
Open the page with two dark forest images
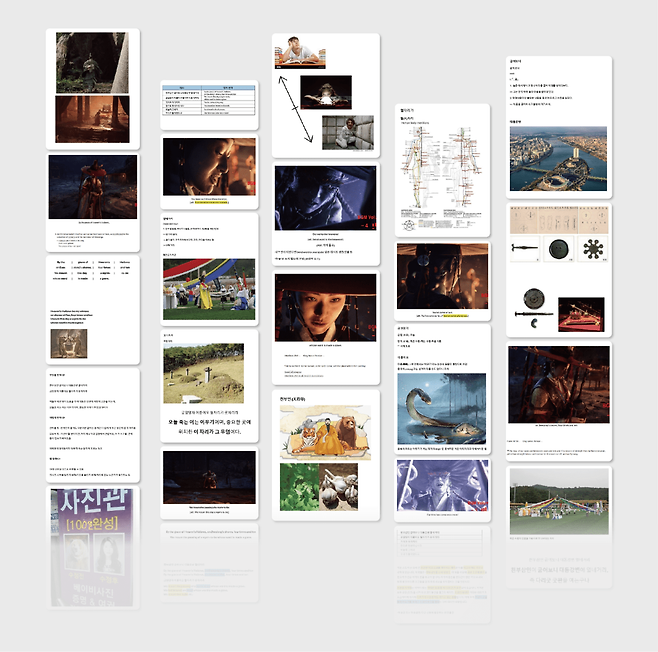pos(92,88)
